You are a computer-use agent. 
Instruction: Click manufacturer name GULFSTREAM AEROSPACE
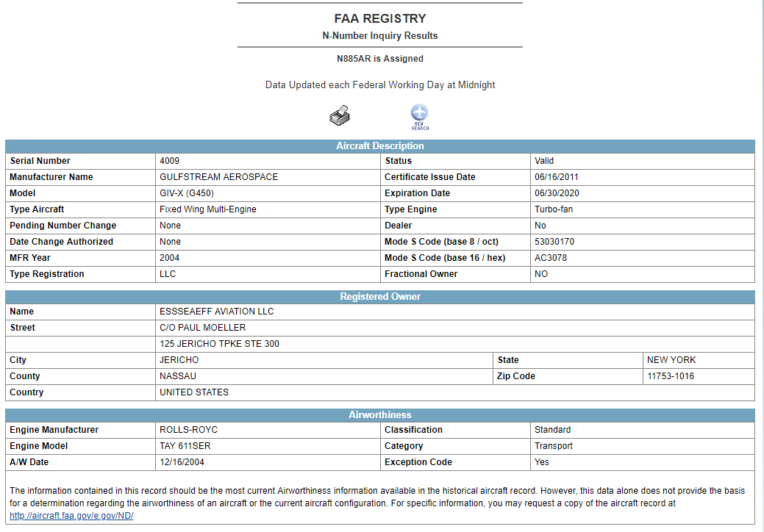click(x=219, y=176)
